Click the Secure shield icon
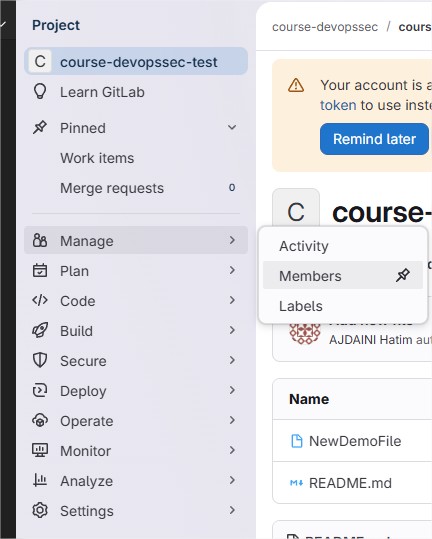Viewport: 432px width, 539px height. coord(40,360)
